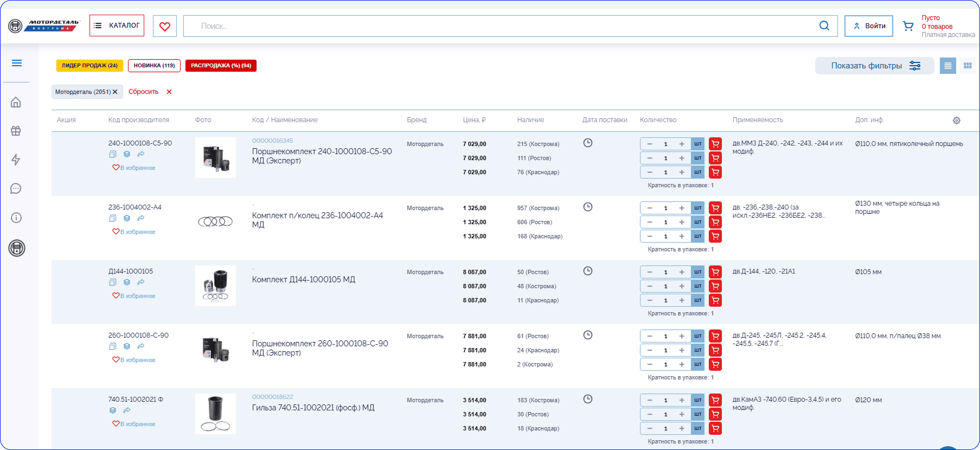This screenshot has height=450, width=980.
Task: Select the РАСПРОДАЖА (%) (94) tag
Action: pos(221,66)
